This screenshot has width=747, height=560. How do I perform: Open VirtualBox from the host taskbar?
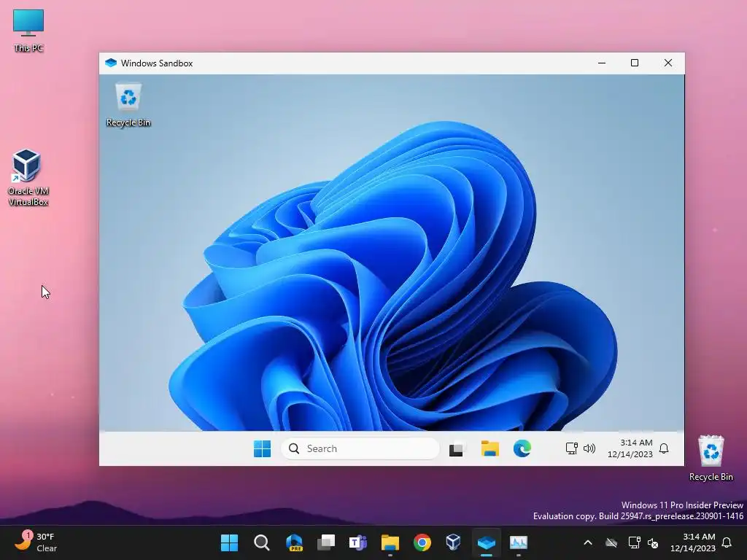pyautogui.click(x=454, y=542)
